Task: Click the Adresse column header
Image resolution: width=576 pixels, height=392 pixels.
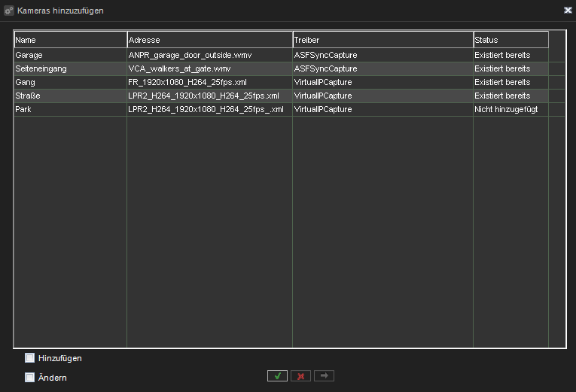Action: coord(209,40)
